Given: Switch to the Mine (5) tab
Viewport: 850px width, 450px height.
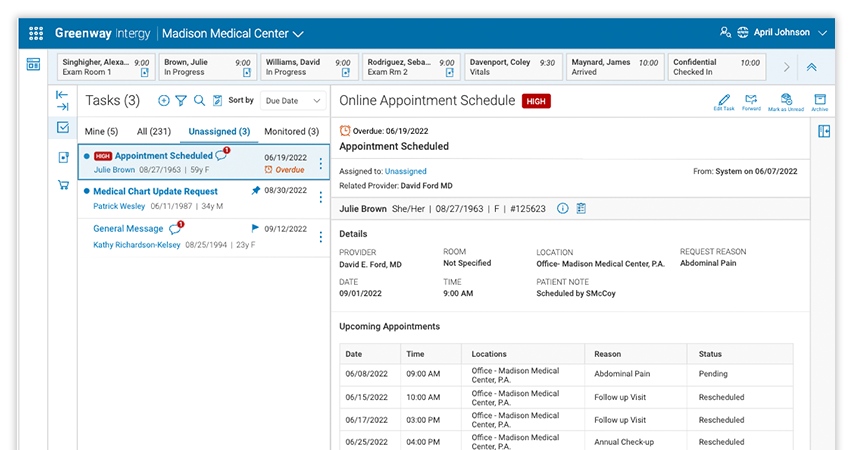Looking at the screenshot, I should click(101, 131).
